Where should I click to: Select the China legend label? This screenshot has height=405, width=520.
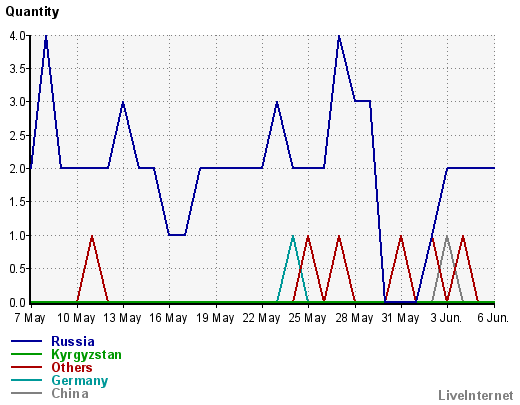70,393
